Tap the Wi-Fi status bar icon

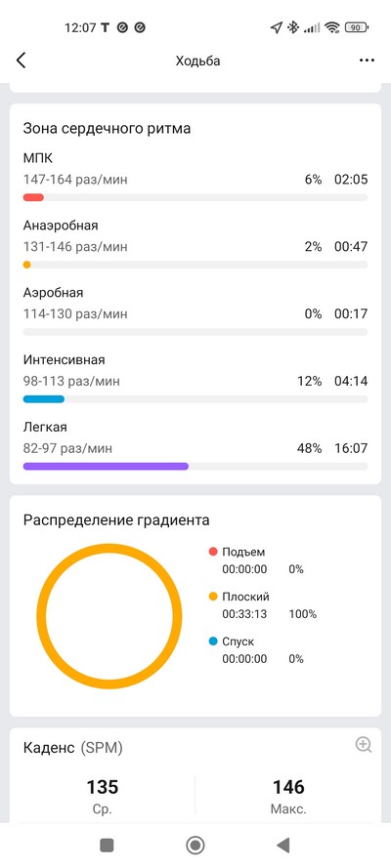(x=332, y=27)
